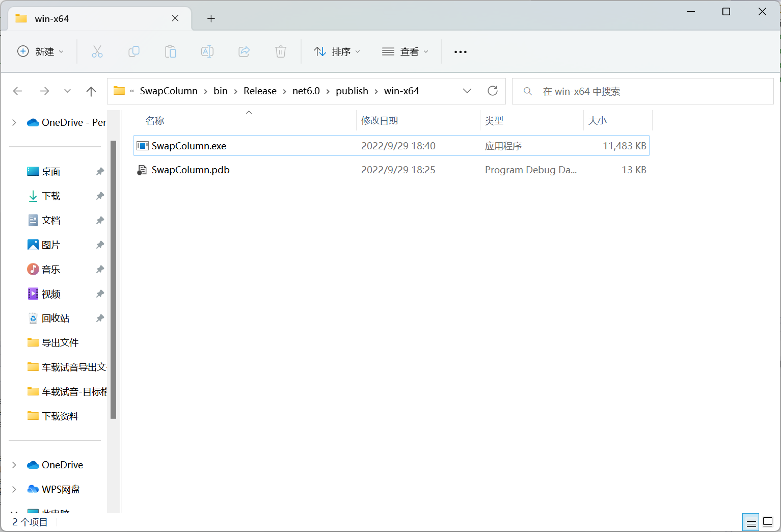Open the 排序 sort dropdown
Image resolution: width=781 pixels, height=532 pixels.
coord(337,51)
